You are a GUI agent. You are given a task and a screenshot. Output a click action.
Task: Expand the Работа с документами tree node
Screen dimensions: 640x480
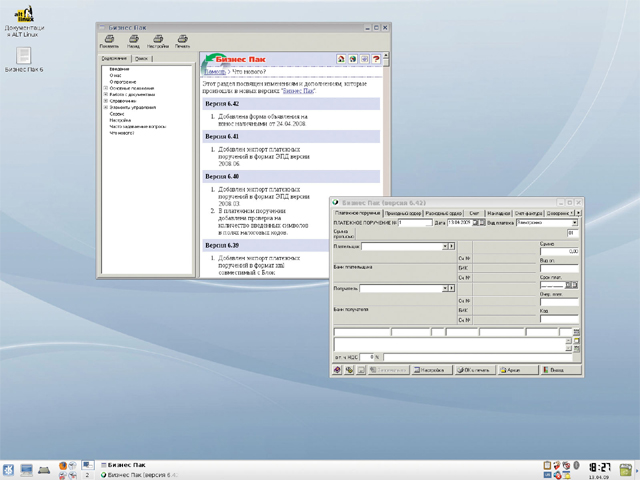106,94
